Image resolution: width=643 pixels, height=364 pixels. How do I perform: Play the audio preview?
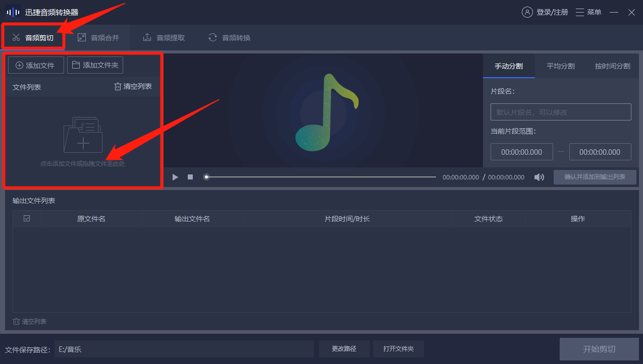pyautogui.click(x=175, y=177)
